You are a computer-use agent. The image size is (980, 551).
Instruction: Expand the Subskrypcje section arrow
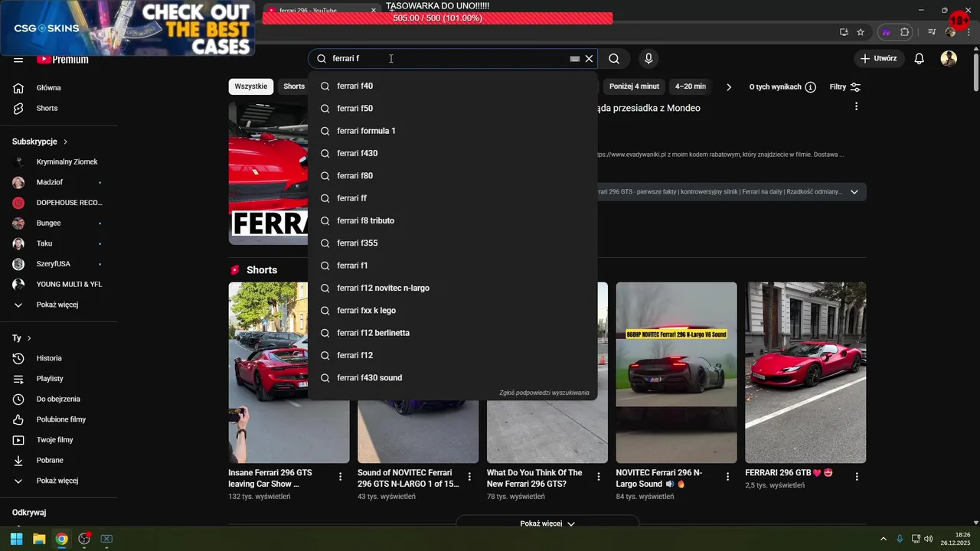66,142
